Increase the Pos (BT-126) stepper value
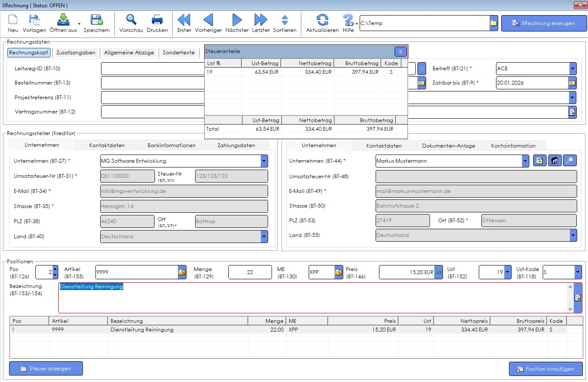 (x=55, y=269)
